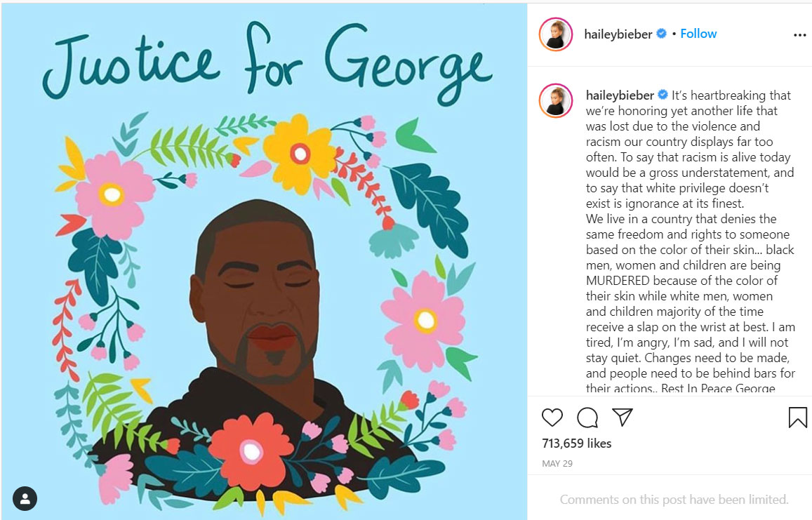Click the MAY 29 post date

point(557,464)
